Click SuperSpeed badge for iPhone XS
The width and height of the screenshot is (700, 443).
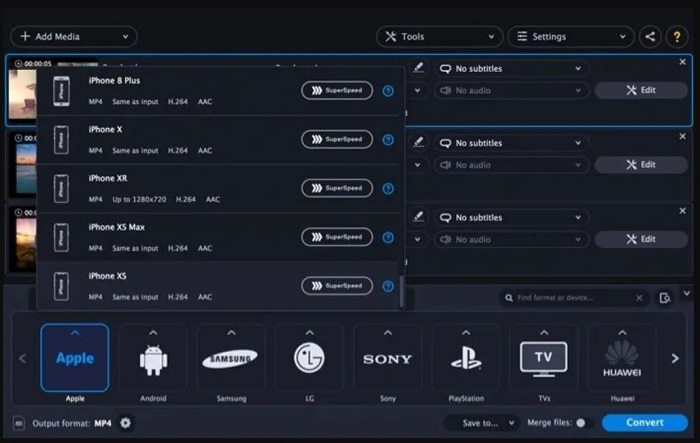337,286
